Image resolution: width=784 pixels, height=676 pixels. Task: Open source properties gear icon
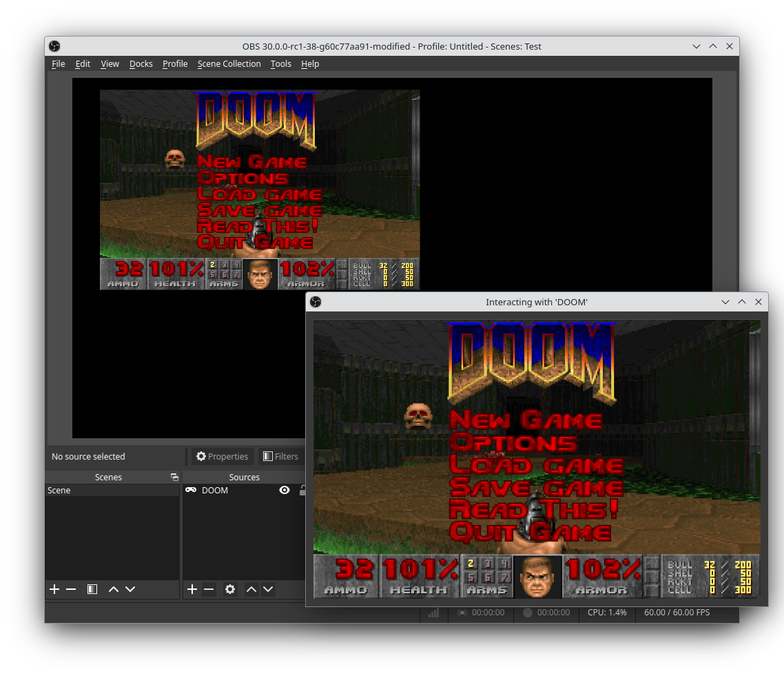230,589
